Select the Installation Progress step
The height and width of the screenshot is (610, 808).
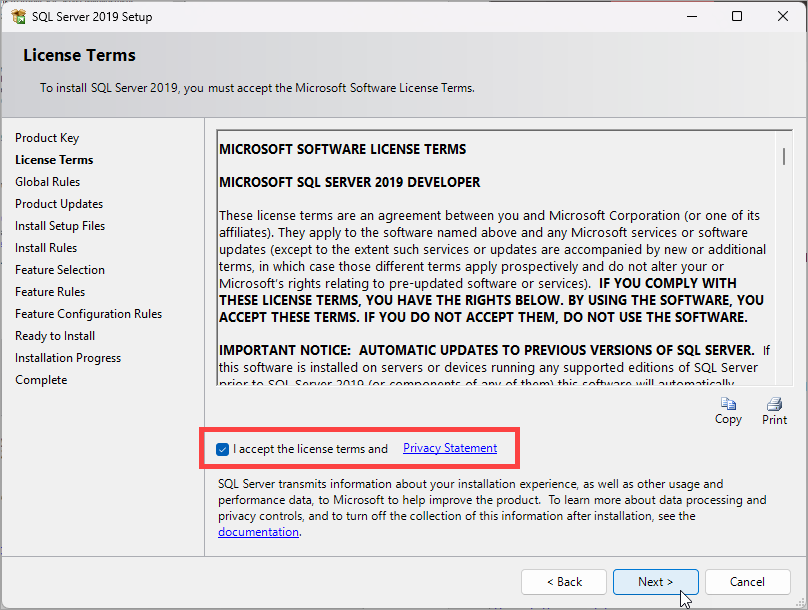[x=68, y=358]
